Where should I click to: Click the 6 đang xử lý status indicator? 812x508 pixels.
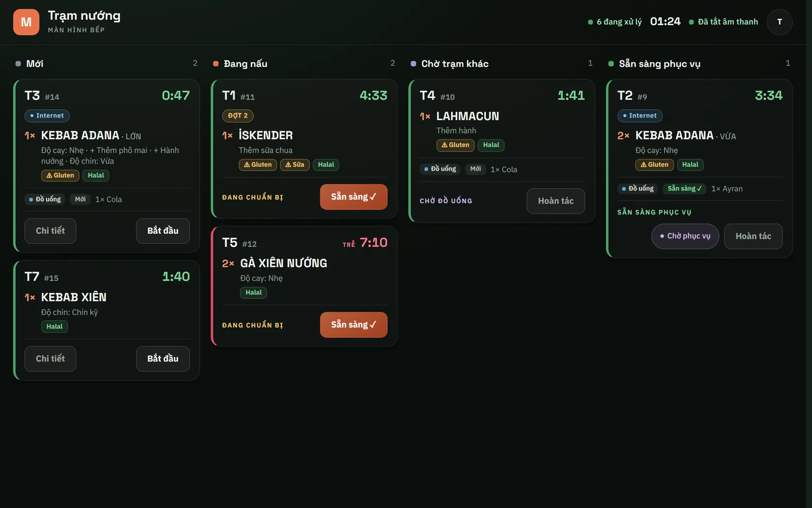click(x=615, y=22)
